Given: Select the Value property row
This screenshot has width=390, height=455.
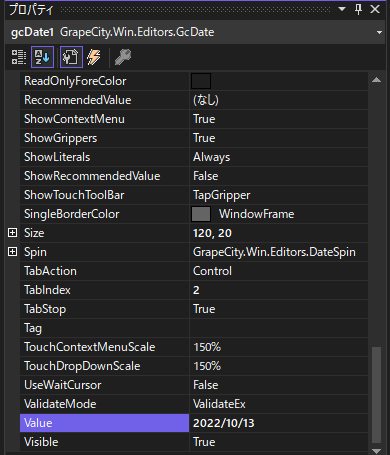Looking at the screenshot, I should pos(194,423).
